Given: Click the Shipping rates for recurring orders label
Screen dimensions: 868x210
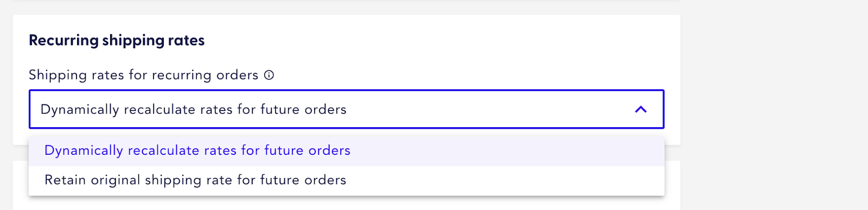Looking at the screenshot, I should point(144,75).
